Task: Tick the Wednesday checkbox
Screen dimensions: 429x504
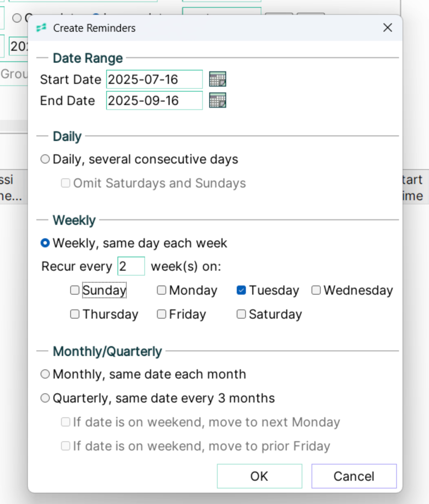Action: [x=316, y=290]
